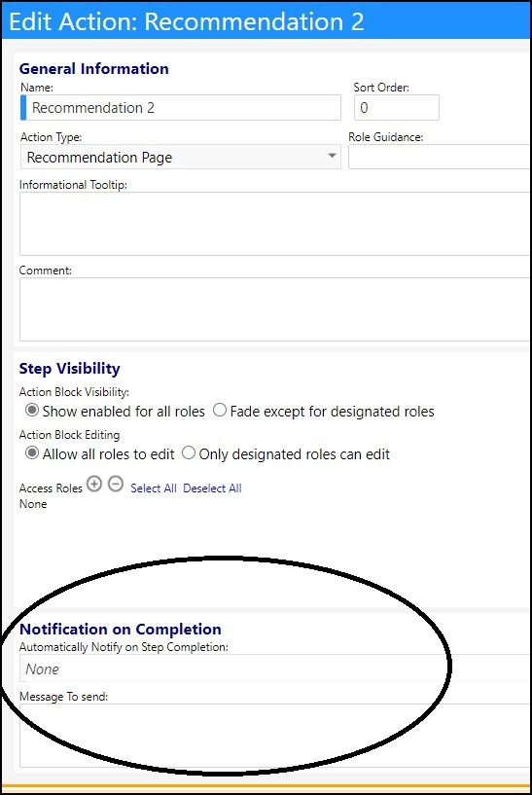Add an access role with plus icon
Image resolution: width=532 pixels, height=795 pixels.
(x=94, y=485)
